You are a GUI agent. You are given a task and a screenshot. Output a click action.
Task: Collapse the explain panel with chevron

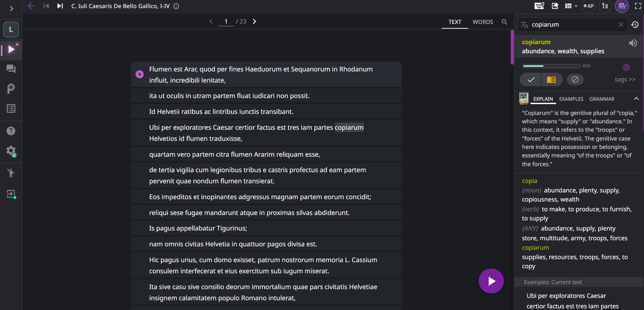[x=636, y=99]
